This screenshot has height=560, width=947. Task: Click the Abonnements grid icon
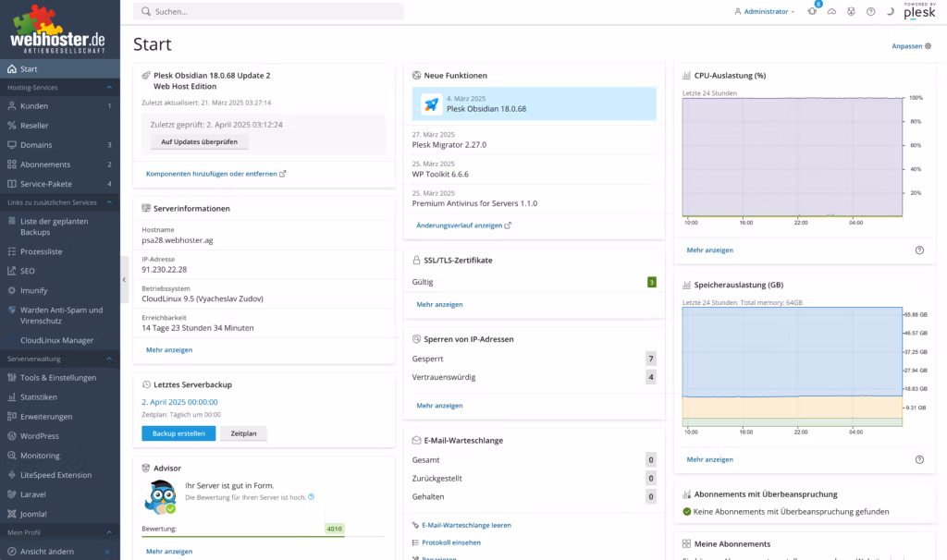click(11, 164)
